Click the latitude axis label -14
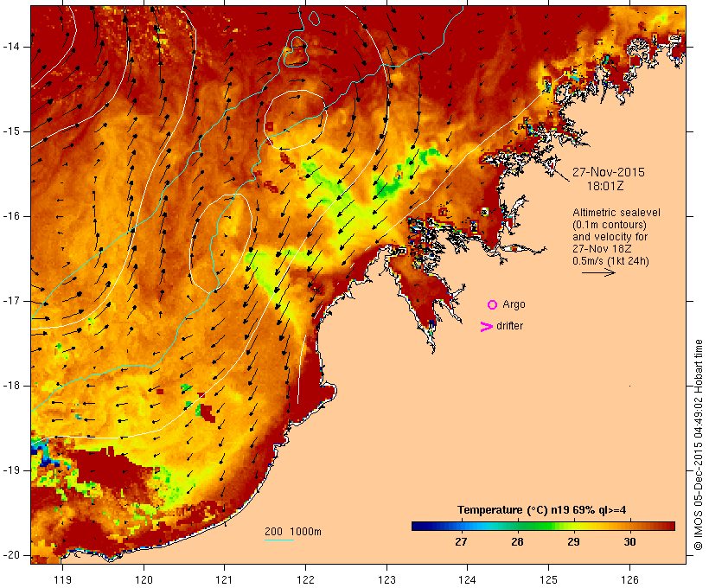Viewport: 709px width, 588px height. (x=11, y=47)
